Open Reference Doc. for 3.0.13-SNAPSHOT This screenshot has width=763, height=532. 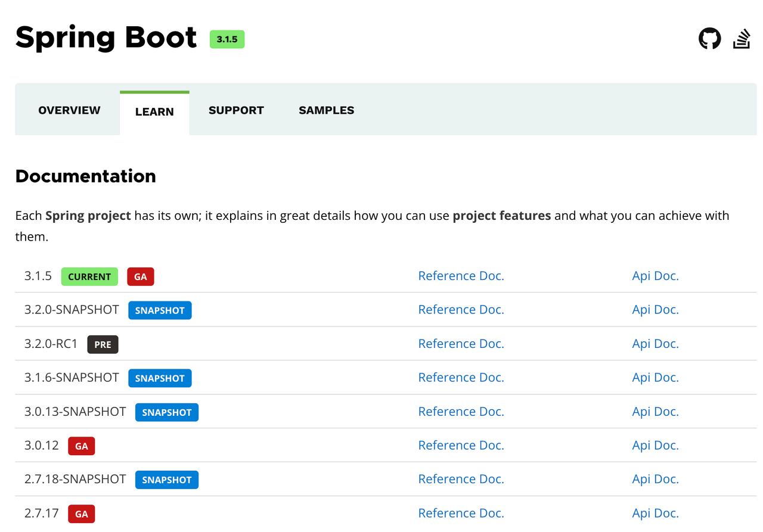461,412
